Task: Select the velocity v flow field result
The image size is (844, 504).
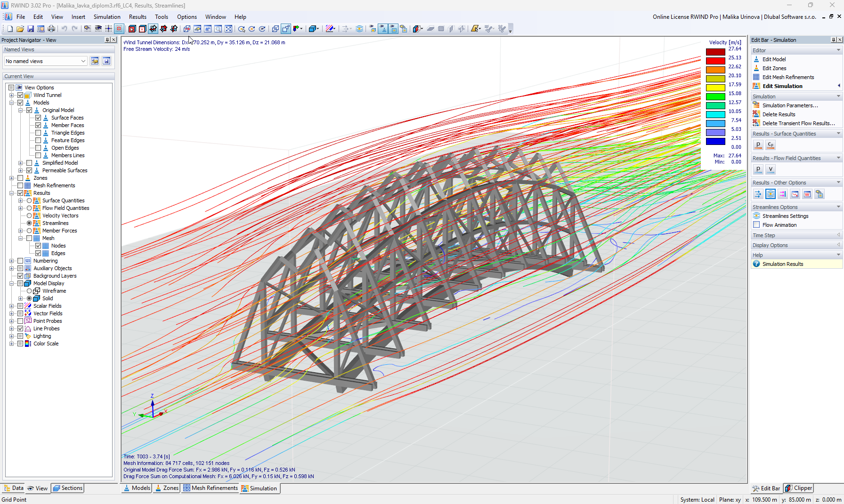Action: click(771, 169)
